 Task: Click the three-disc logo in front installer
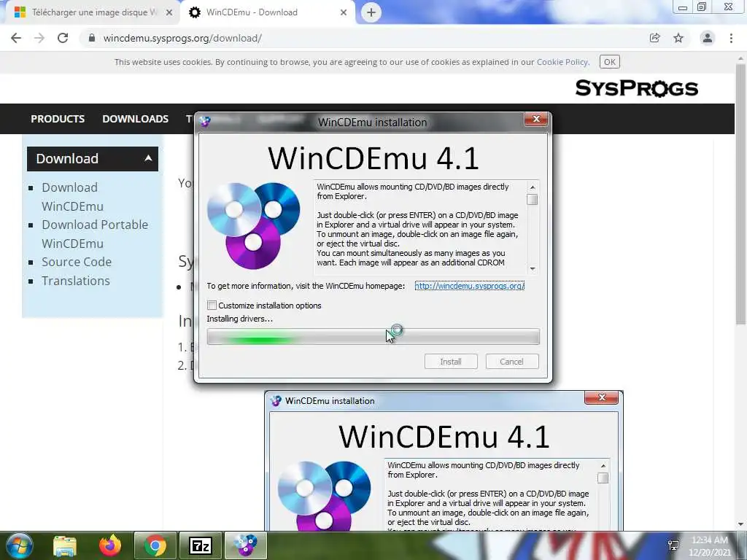(x=253, y=226)
